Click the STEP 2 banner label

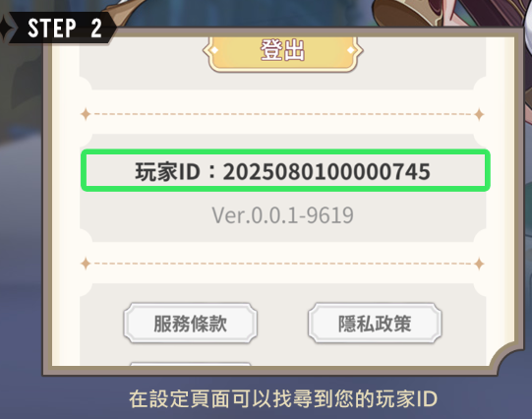(x=65, y=28)
